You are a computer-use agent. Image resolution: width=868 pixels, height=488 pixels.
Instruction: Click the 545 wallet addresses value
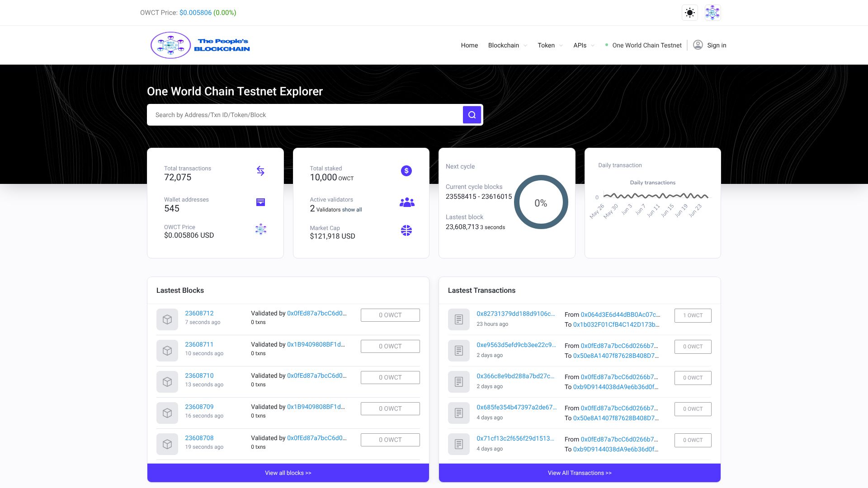(x=172, y=209)
